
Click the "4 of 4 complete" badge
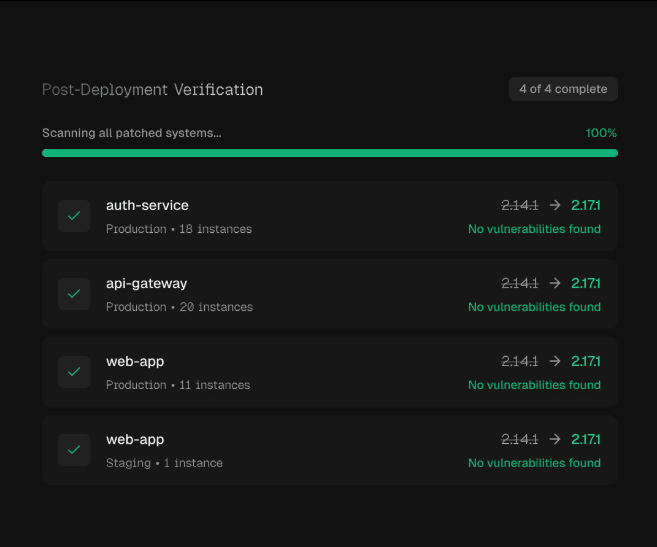[563, 89]
